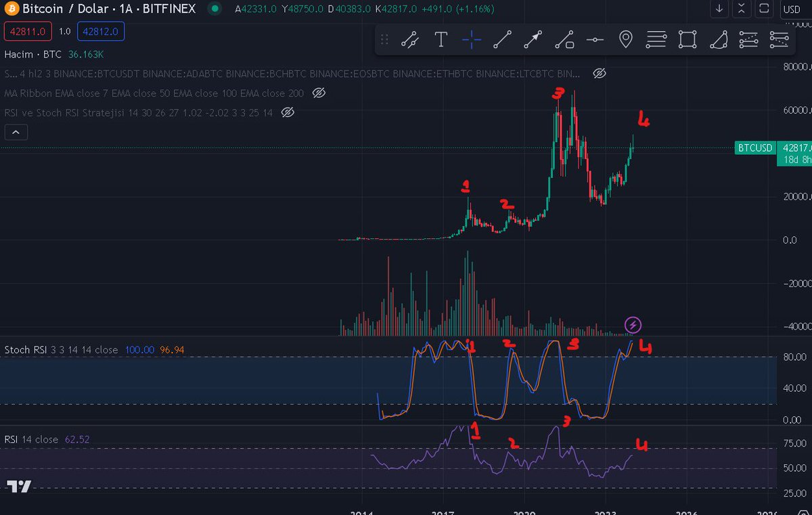
Task: Click the purple lightning bolt icon
Action: pyautogui.click(x=633, y=324)
